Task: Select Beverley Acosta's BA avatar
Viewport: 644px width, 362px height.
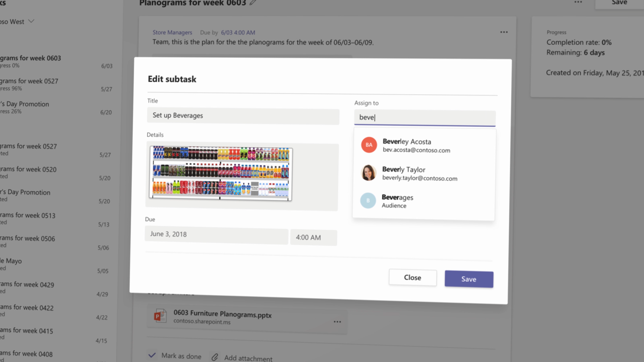Action: (369, 145)
